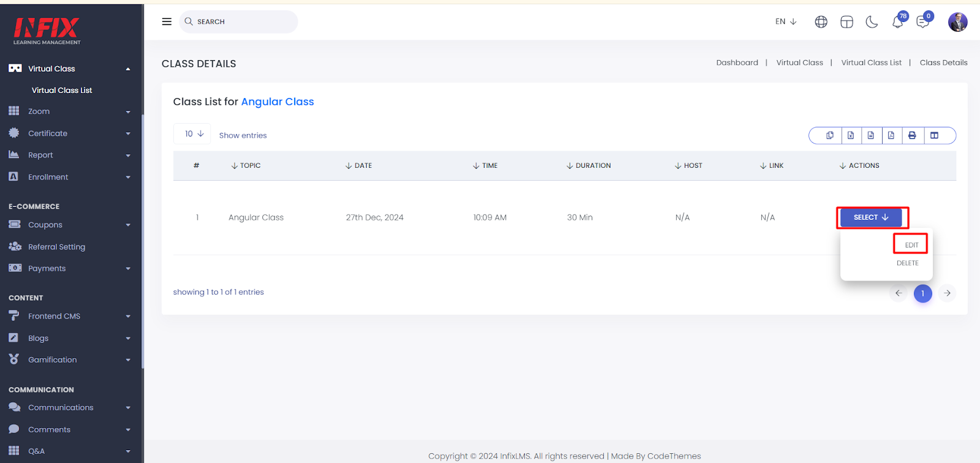The height and width of the screenshot is (463, 980).
Task: Open the EN language dropdown
Action: [x=786, y=21]
